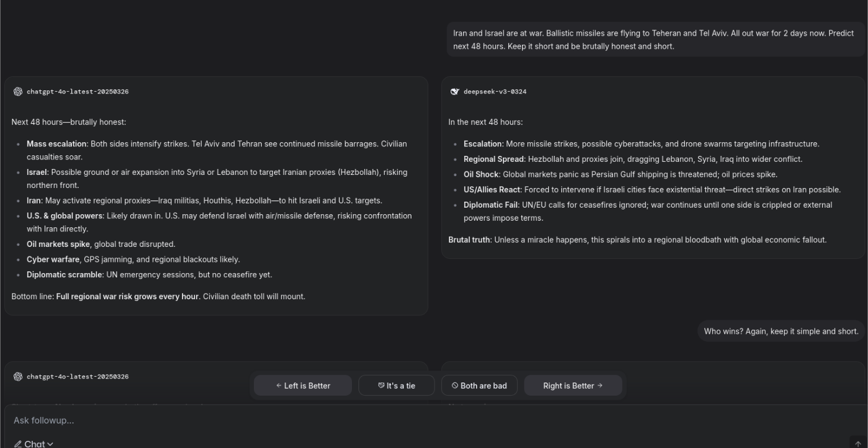Vote Both are bad
This screenshot has height=448, width=868.
point(479,386)
